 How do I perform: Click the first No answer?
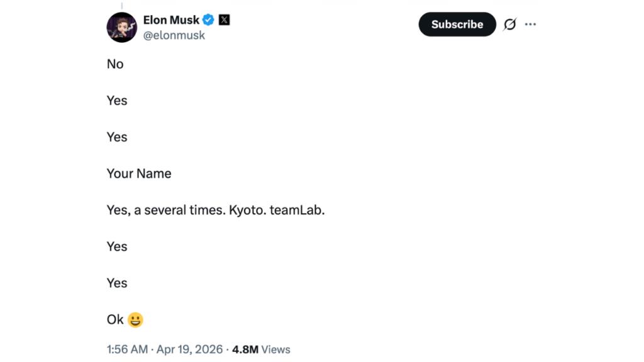click(115, 64)
